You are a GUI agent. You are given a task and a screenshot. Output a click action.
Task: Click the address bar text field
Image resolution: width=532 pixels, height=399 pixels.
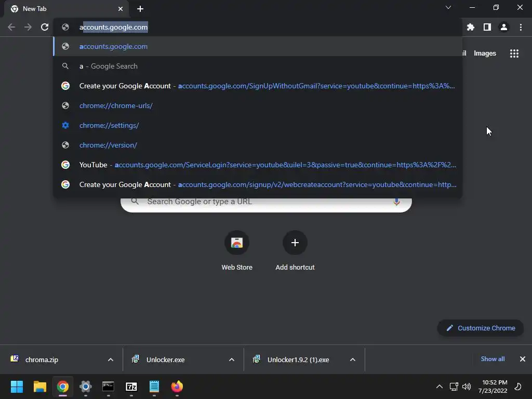pos(258,27)
